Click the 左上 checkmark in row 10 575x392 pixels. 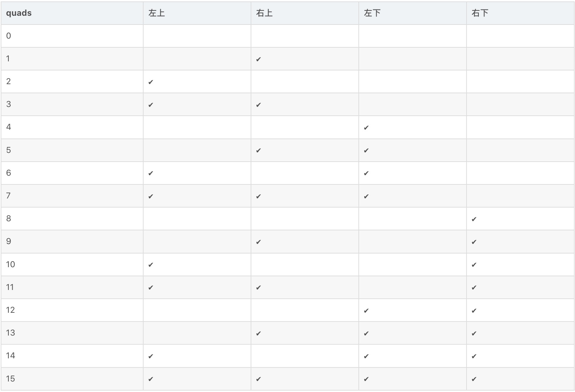coord(151,265)
